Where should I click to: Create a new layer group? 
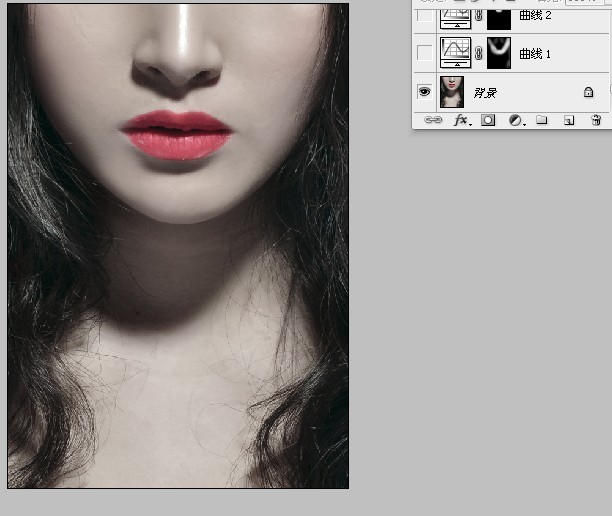pyautogui.click(x=542, y=120)
